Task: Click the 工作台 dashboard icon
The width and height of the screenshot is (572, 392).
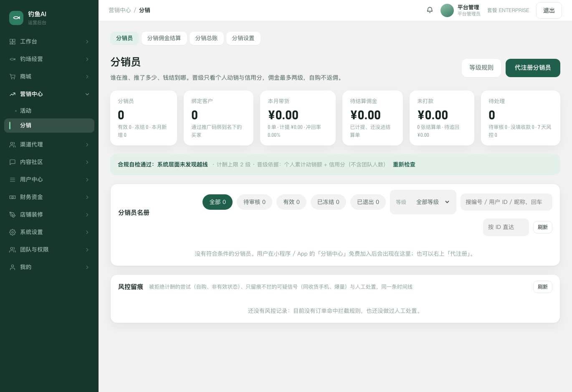Action: coord(13,42)
